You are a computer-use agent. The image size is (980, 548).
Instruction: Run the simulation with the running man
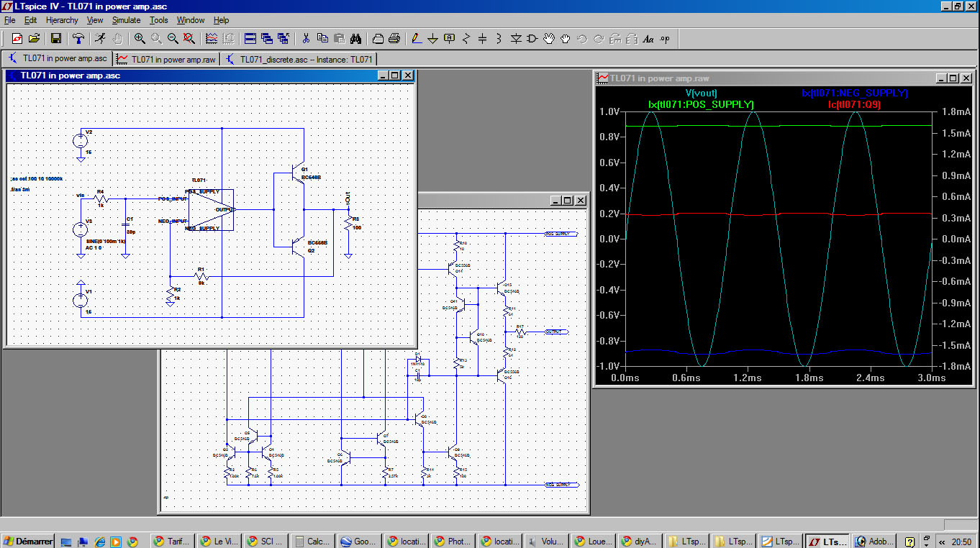(100, 38)
